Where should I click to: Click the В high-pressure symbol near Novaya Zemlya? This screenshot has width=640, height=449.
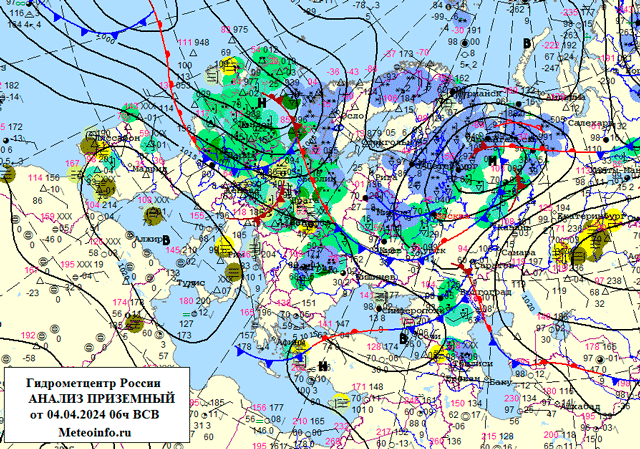coord(526,43)
